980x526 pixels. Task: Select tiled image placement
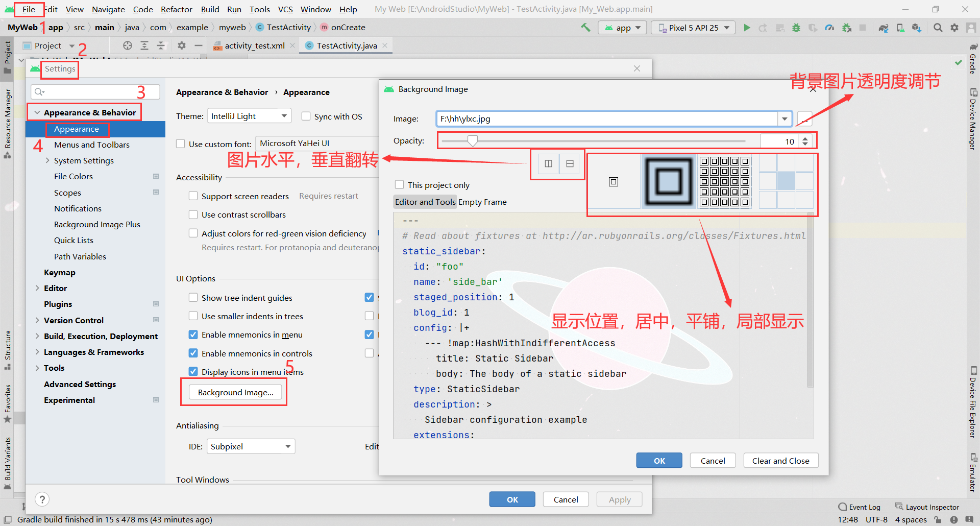point(725,182)
